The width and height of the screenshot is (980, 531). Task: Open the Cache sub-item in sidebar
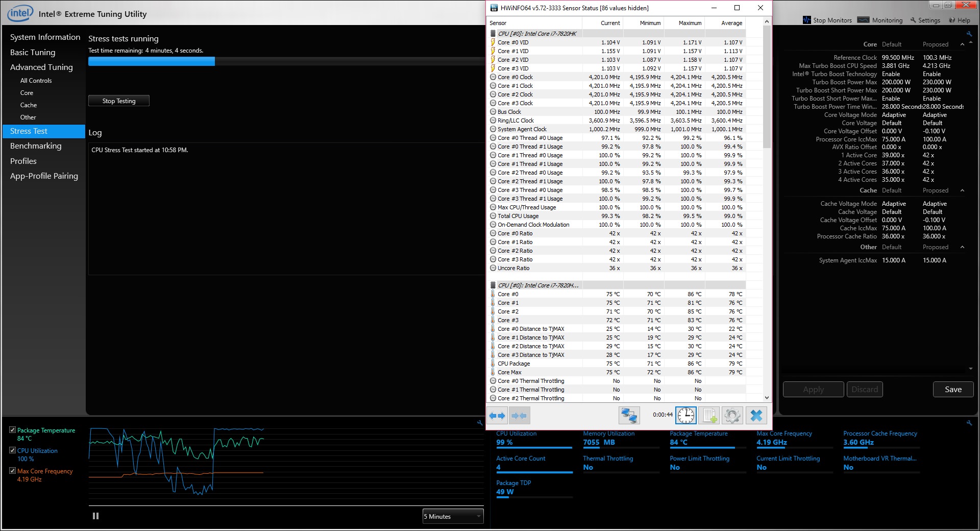pyautogui.click(x=29, y=105)
